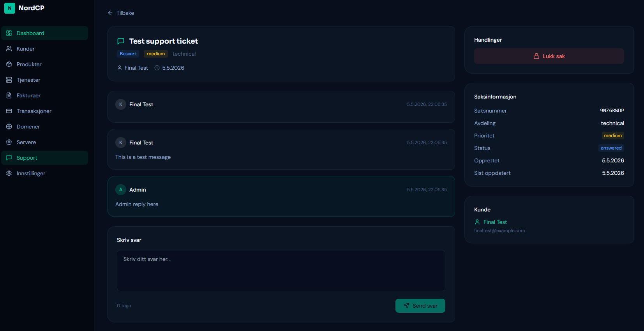Click the Tjenester server stack icon
Screen dimensions: 644x331
9,80
